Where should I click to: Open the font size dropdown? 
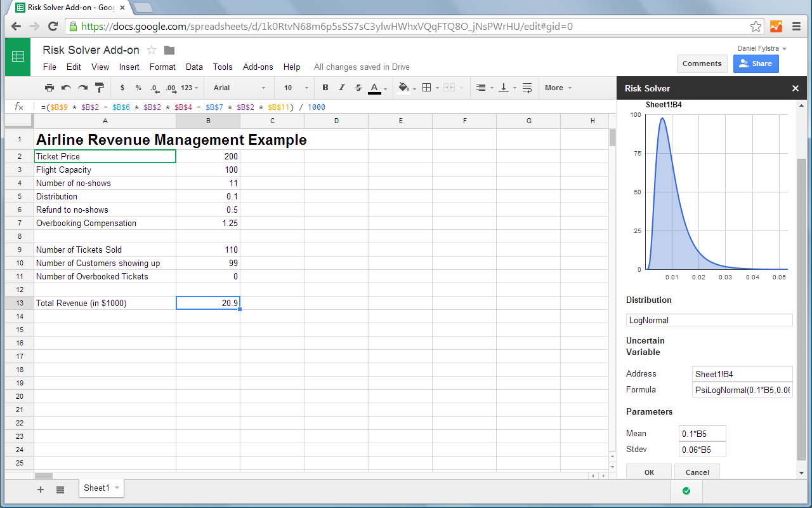pos(296,88)
